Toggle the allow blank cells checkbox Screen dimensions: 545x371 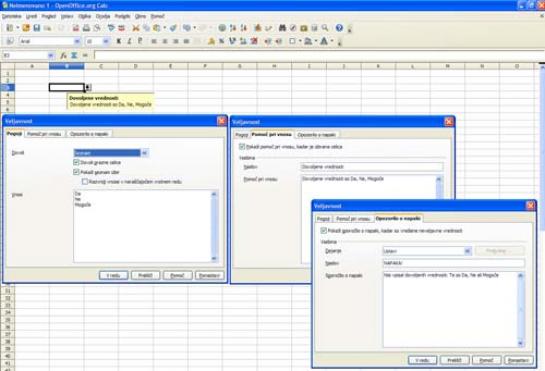tap(76, 162)
